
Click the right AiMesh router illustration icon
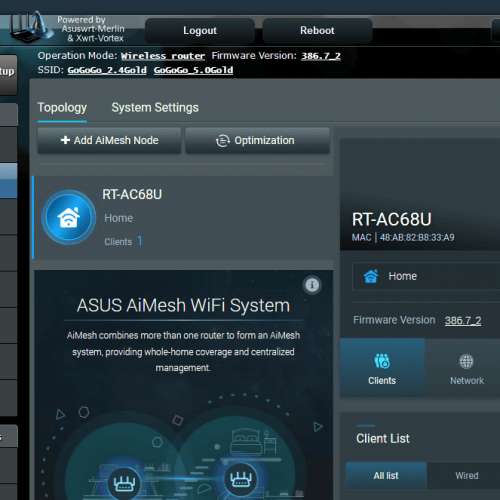[240, 479]
